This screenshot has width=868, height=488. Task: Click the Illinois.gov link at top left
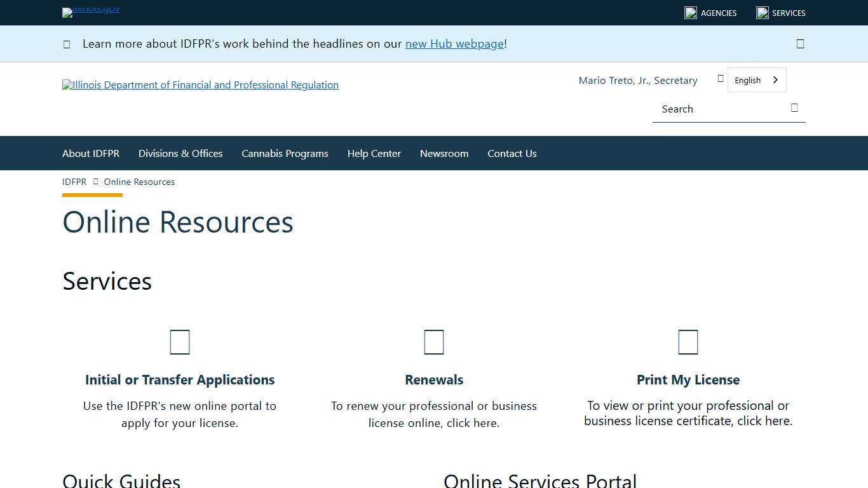click(90, 12)
